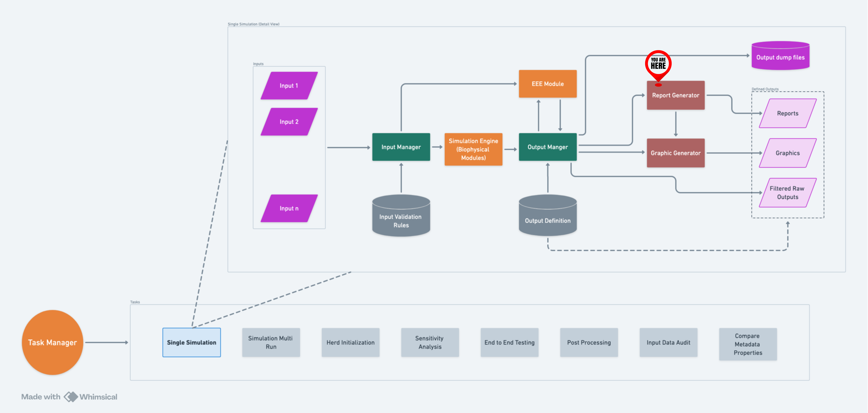868x413 pixels.
Task: Click the Simulation Engine (Biophysical Modules) node
Action: tap(473, 149)
